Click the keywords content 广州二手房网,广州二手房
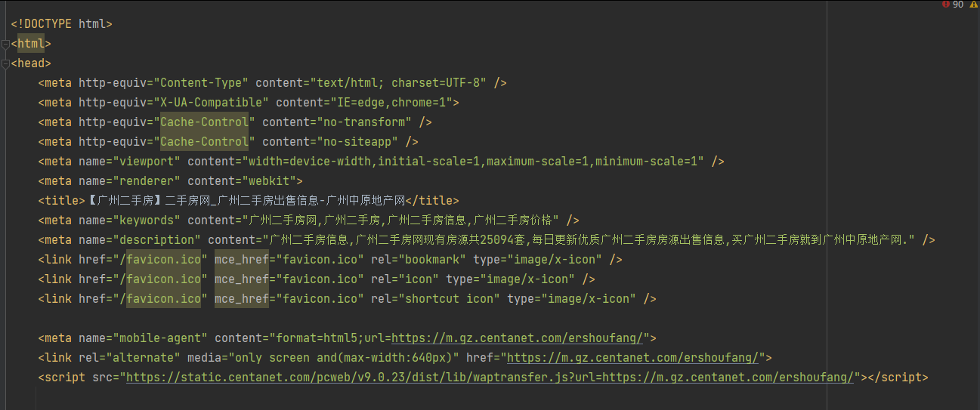The height and width of the screenshot is (410, 980). point(400,220)
